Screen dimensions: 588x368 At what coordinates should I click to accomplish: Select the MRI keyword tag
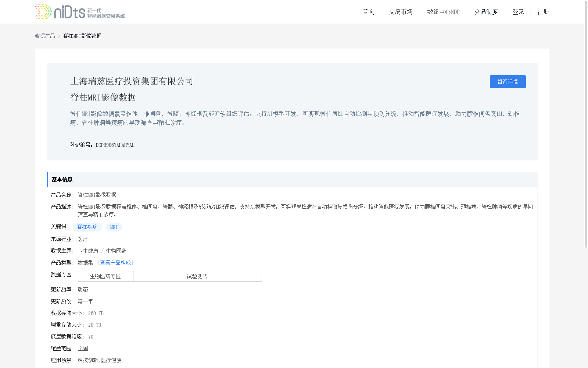click(x=114, y=227)
